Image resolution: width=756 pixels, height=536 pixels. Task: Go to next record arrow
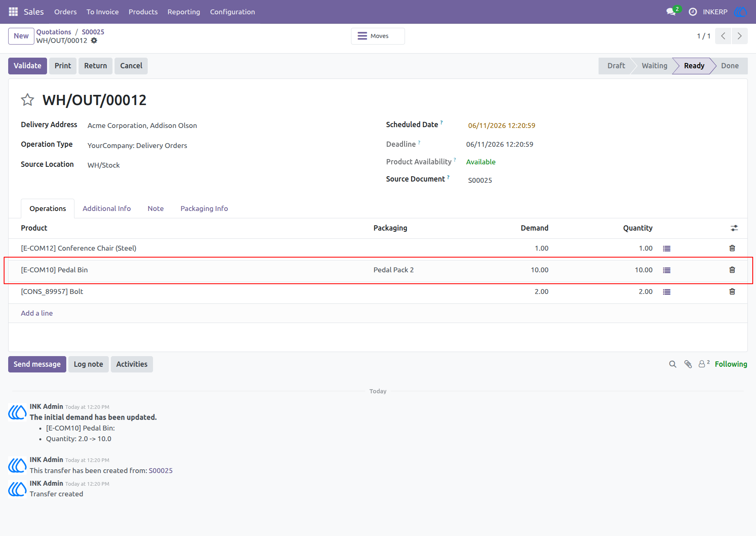tap(740, 36)
